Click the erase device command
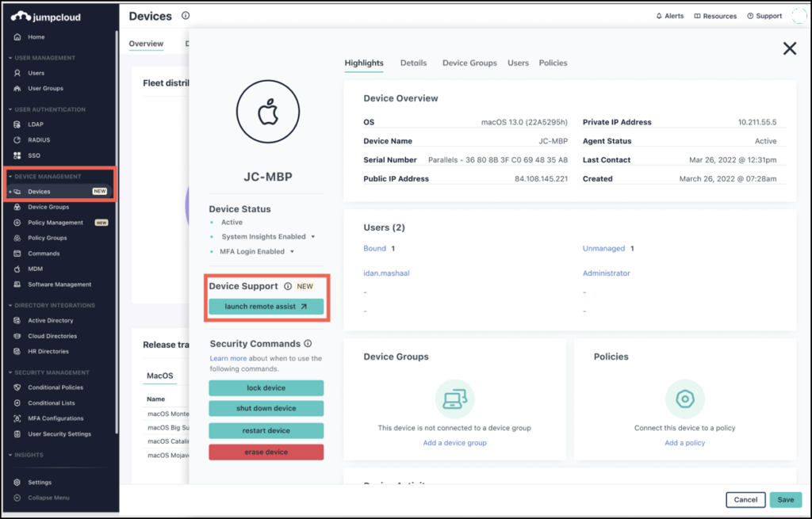Screen dimensions: 812x519 [x=266, y=451]
